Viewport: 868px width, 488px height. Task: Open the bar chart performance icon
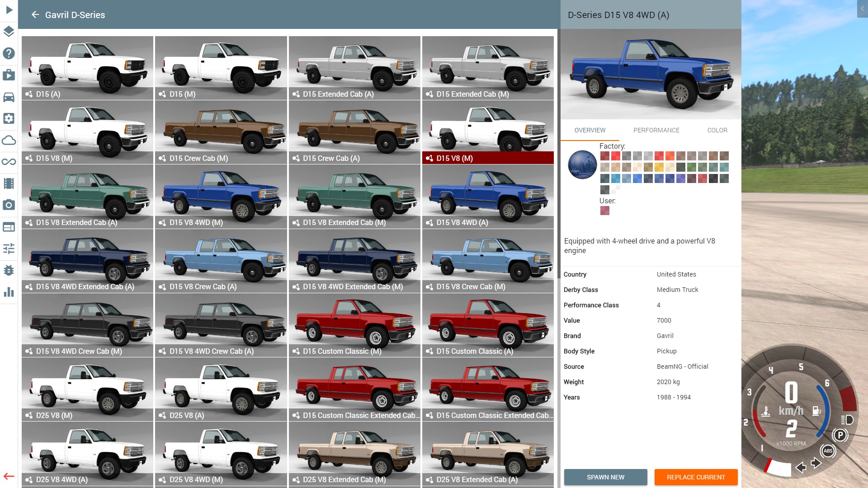click(x=9, y=292)
